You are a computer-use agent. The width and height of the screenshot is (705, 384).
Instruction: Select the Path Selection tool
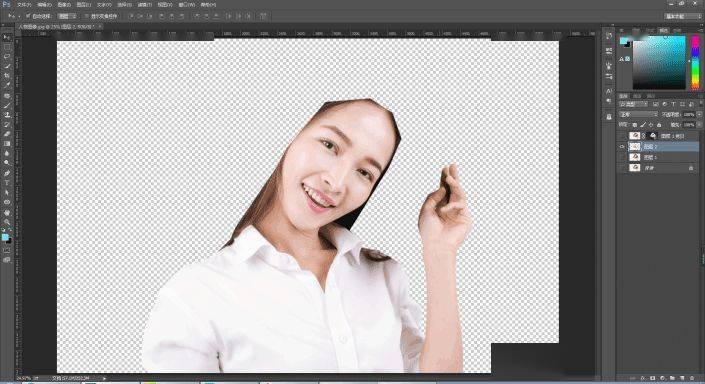[x=7, y=192]
